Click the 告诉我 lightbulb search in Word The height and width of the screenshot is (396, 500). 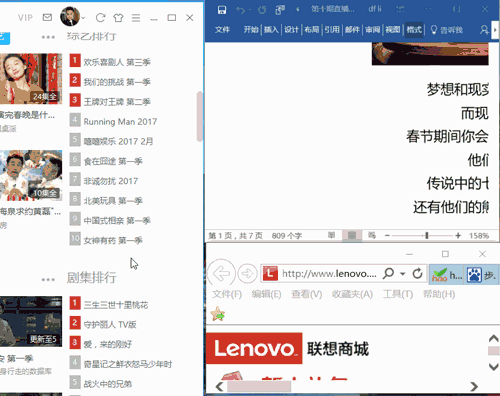pos(447,30)
